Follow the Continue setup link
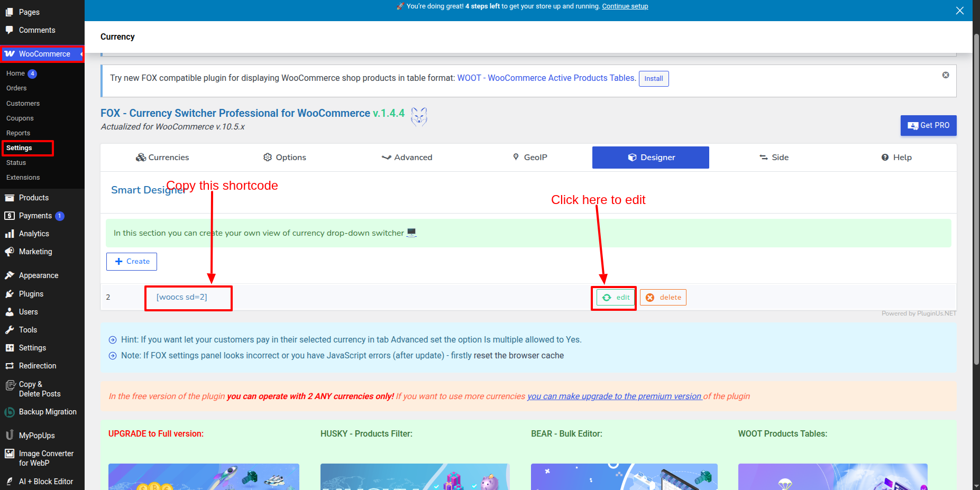 (x=625, y=6)
